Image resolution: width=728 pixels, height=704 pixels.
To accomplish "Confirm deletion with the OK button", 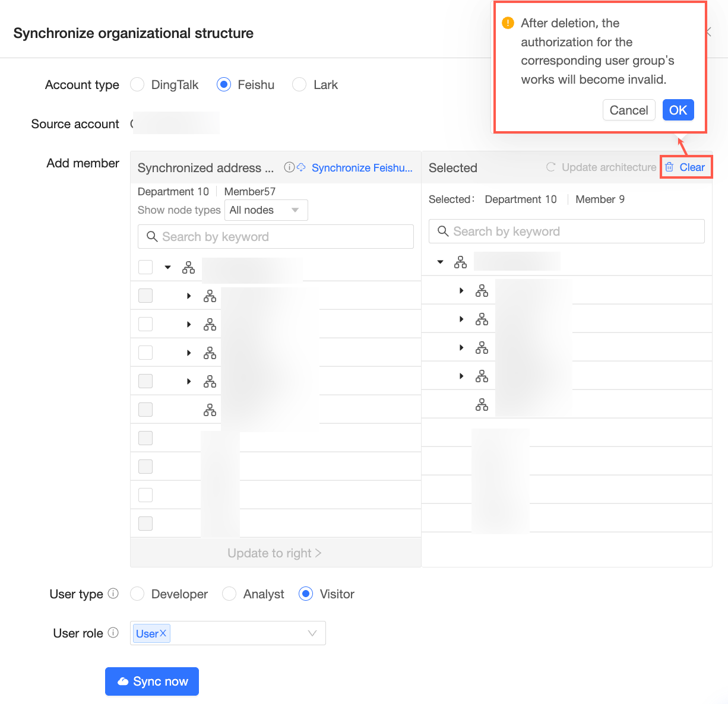I will click(678, 110).
